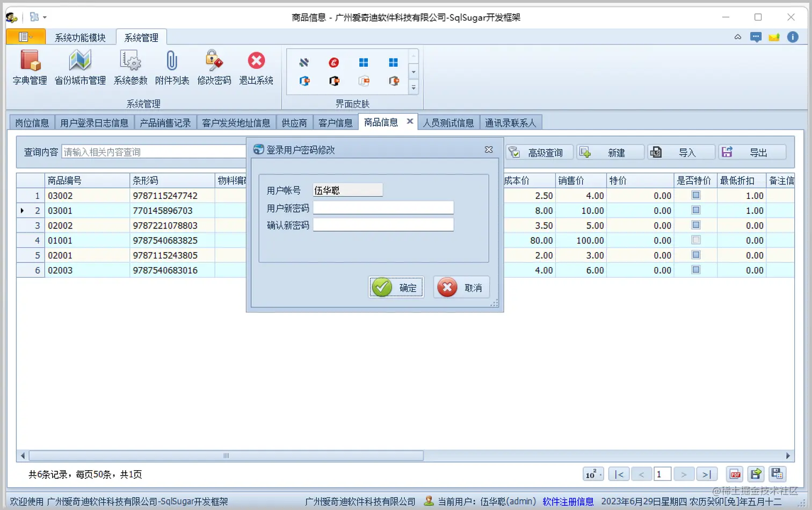Open the 产品销售记录 tab
This screenshot has width=812, height=510.
165,123
